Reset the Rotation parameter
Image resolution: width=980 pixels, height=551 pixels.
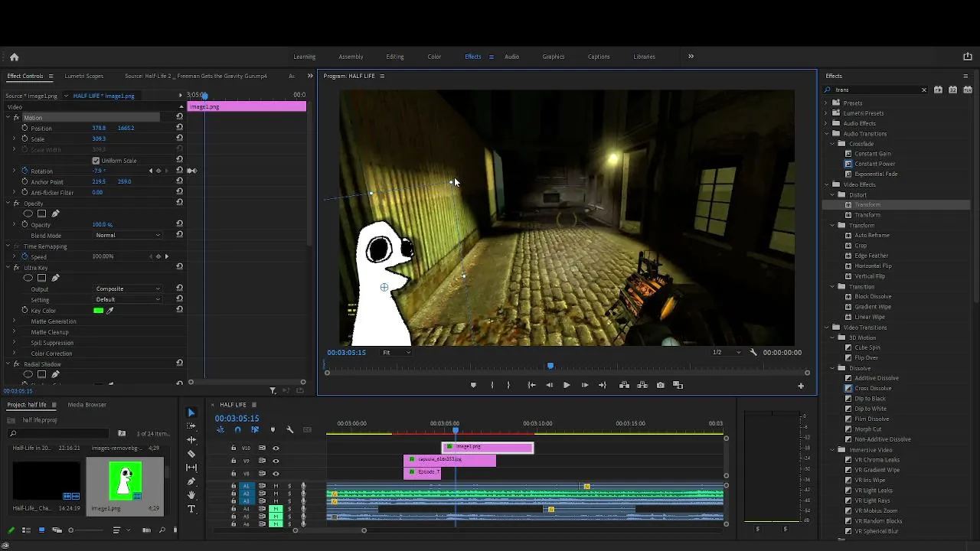tap(179, 171)
